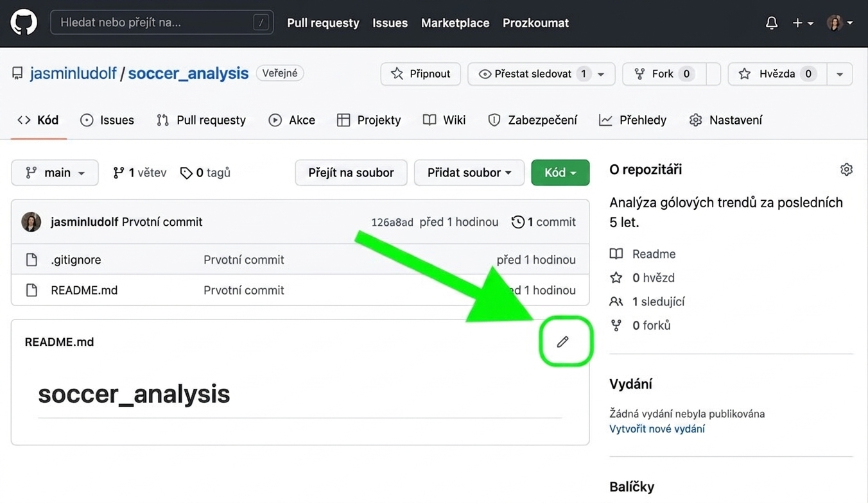The height and width of the screenshot is (503, 868).
Task: Select the Kód tab
Action: pyautogui.click(x=39, y=120)
